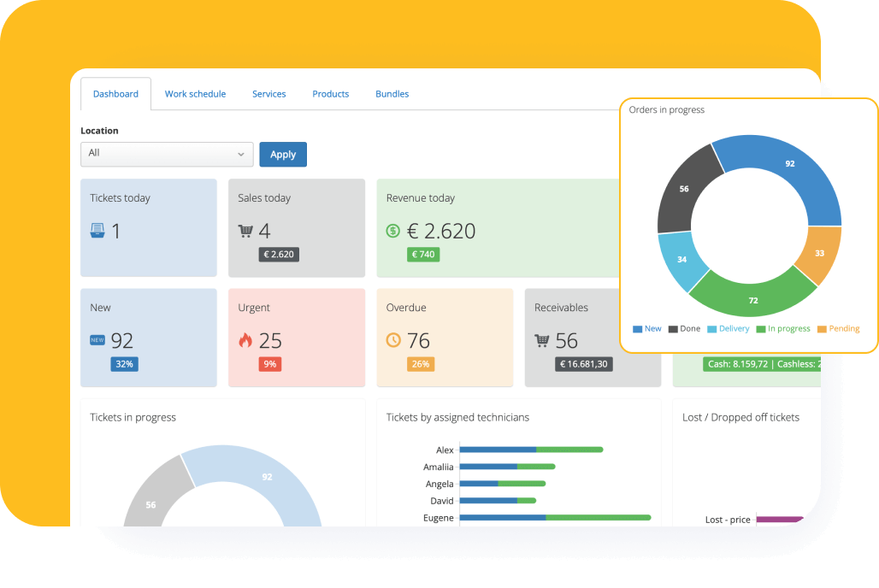This screenshot has height=588, width=879.
Task: Click the cart icon in the Receivables card
Action: [x=542, y=339]
